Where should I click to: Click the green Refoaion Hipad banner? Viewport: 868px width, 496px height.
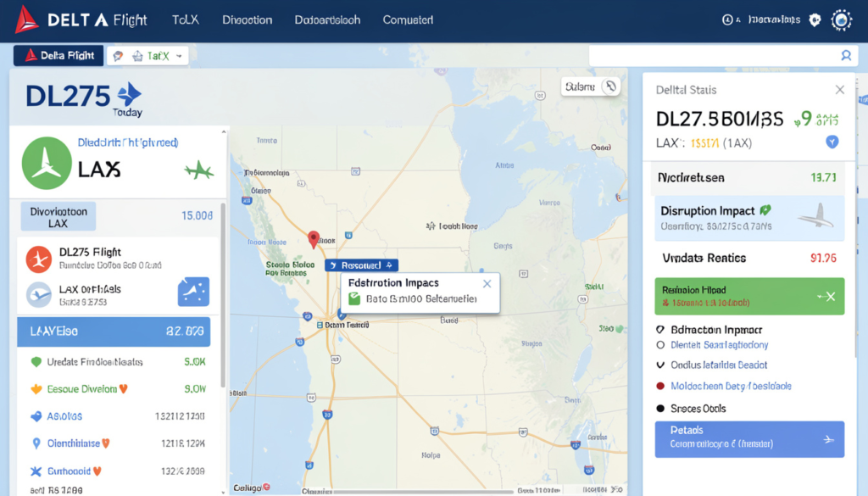point(749,296)
